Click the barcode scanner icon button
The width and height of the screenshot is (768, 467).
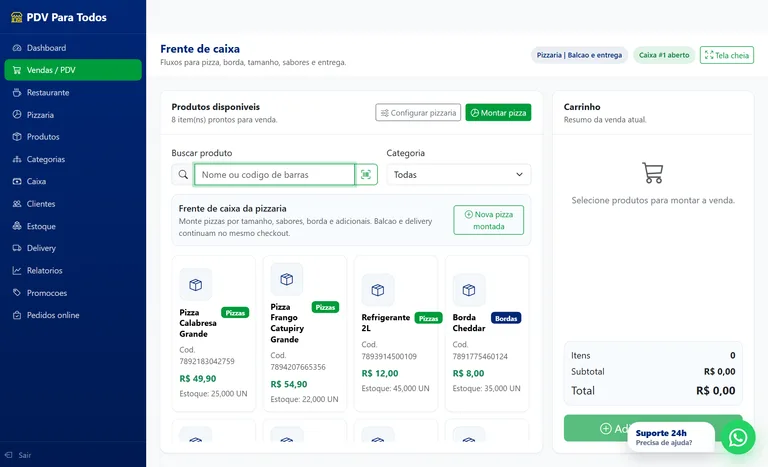coord(366,174)
